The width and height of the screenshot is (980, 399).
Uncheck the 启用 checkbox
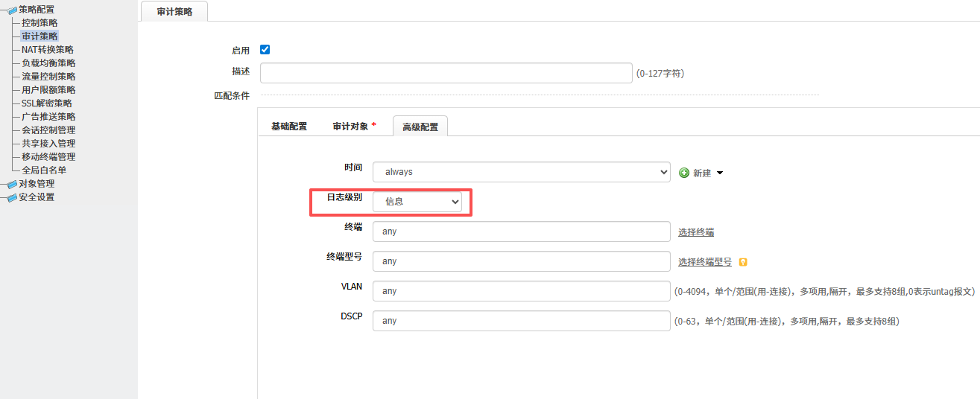pos(265,50)
